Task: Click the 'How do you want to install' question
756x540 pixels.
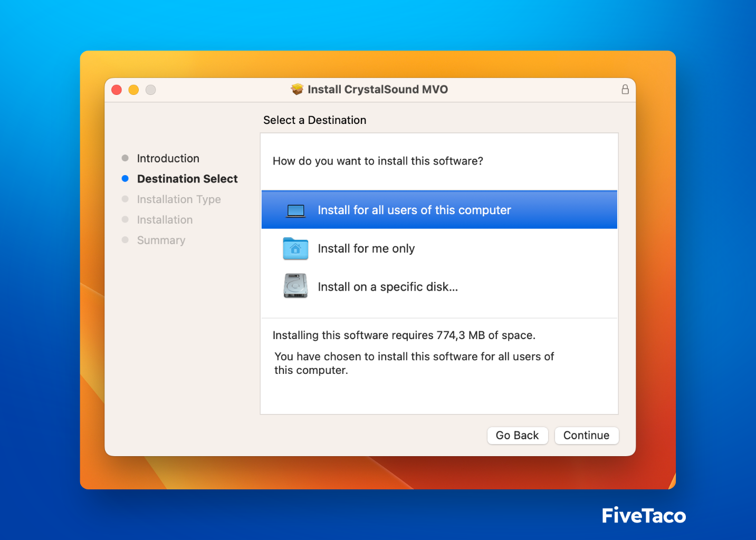Action: click(x=378, y=161)
